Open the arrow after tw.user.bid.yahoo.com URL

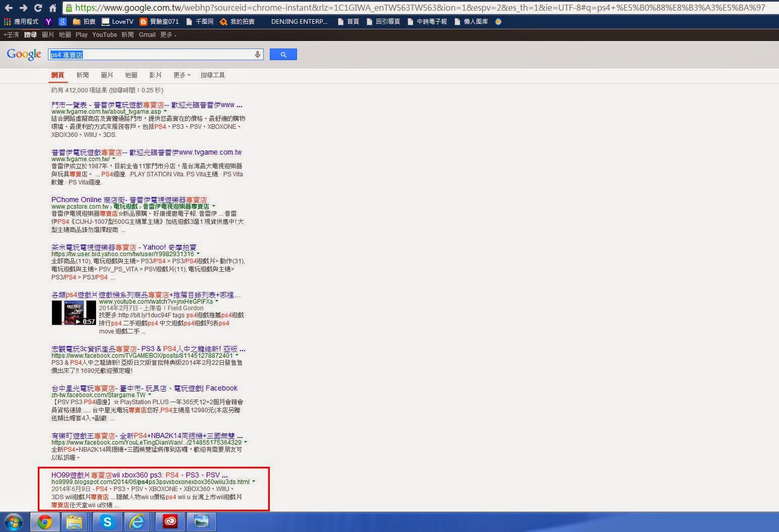pos(198,254)
